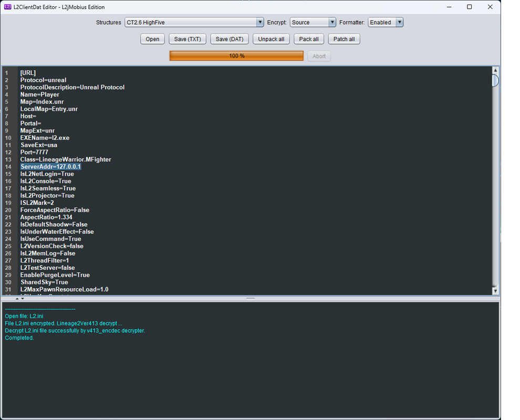This screenshot has height=420, width=520.
Task: Click the IsUseCommand=True line
Action: tap(51, 239)
